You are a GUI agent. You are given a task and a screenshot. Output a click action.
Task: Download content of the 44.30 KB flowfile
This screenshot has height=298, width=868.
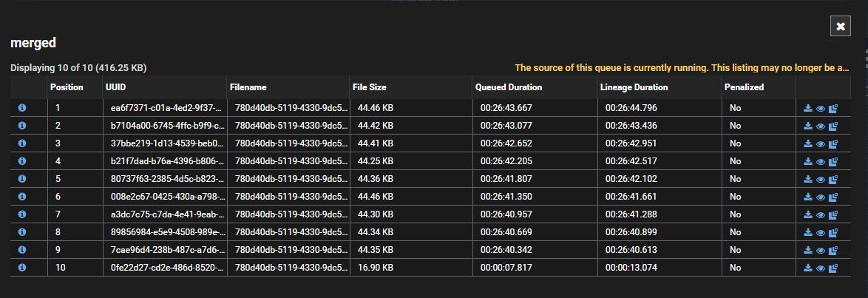click(x=808, y=214)
